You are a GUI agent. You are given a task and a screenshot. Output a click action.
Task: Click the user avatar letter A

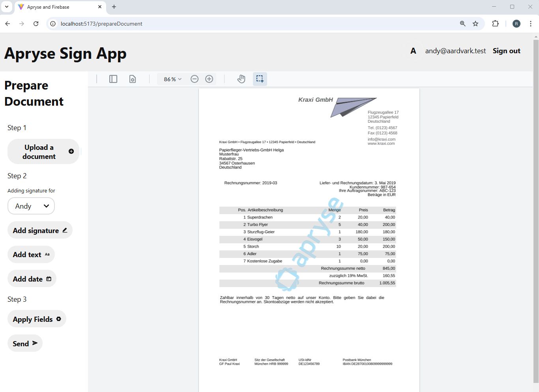click(413, 51)
